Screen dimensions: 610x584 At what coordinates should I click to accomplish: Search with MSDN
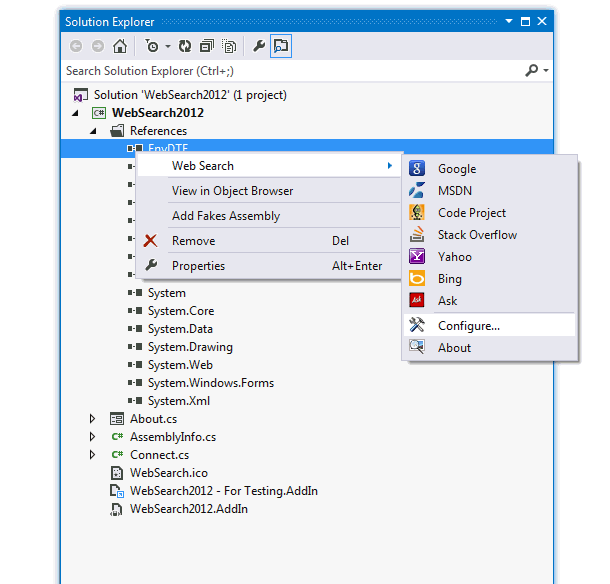point(489,191)
